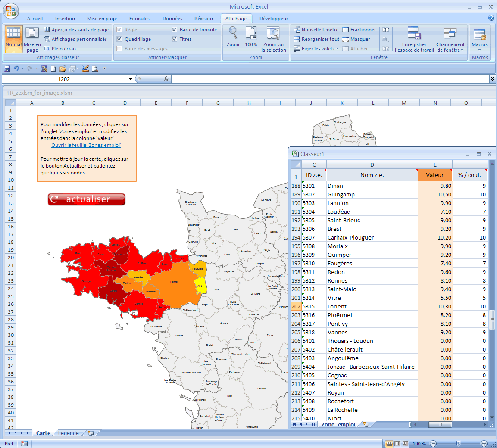Open the Accueil ribbon tab

(35, 19)
